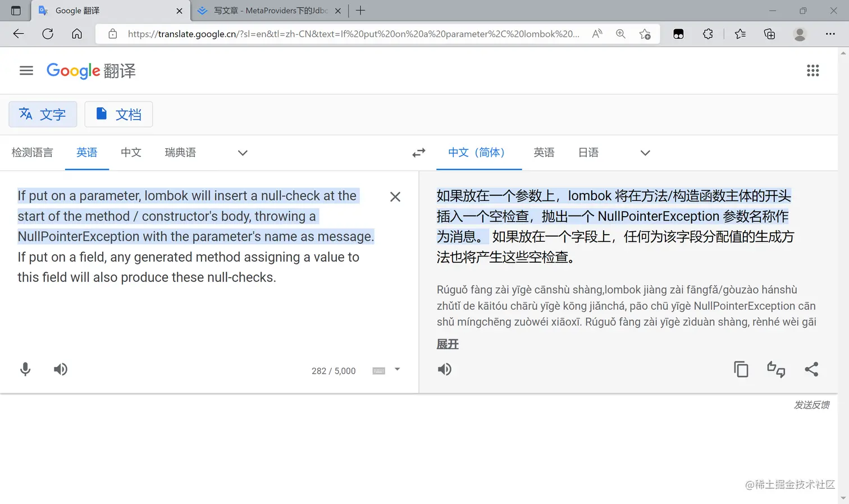Select 英语 as target language
The height and width of the screenshot is (504, 849).
544,153
